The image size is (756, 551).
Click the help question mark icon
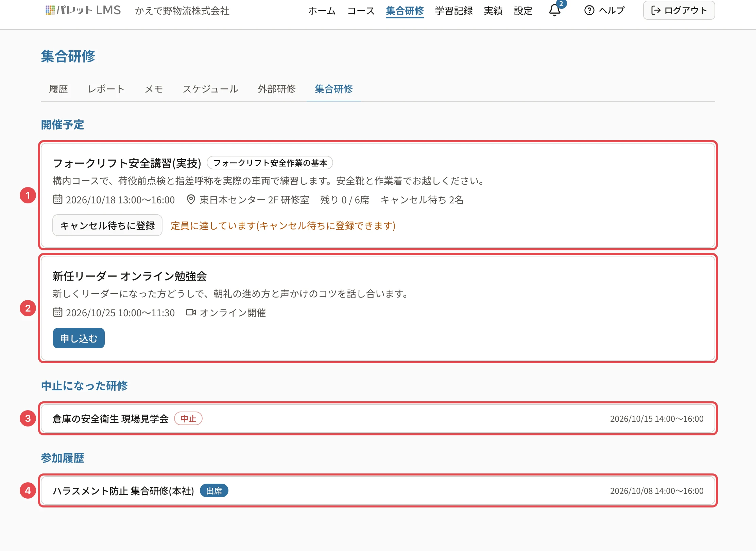click(x=589, y=11)
